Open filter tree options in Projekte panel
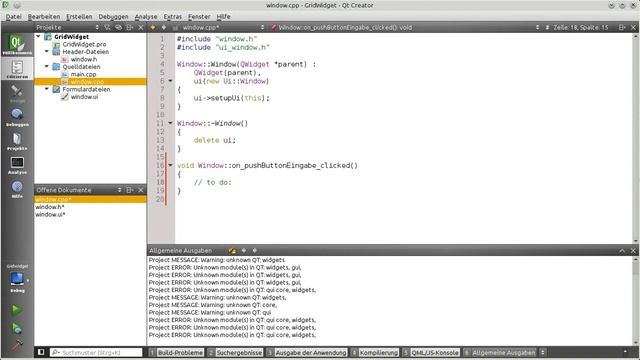Screen dimensions: 640x360 (x=107, y=27)
